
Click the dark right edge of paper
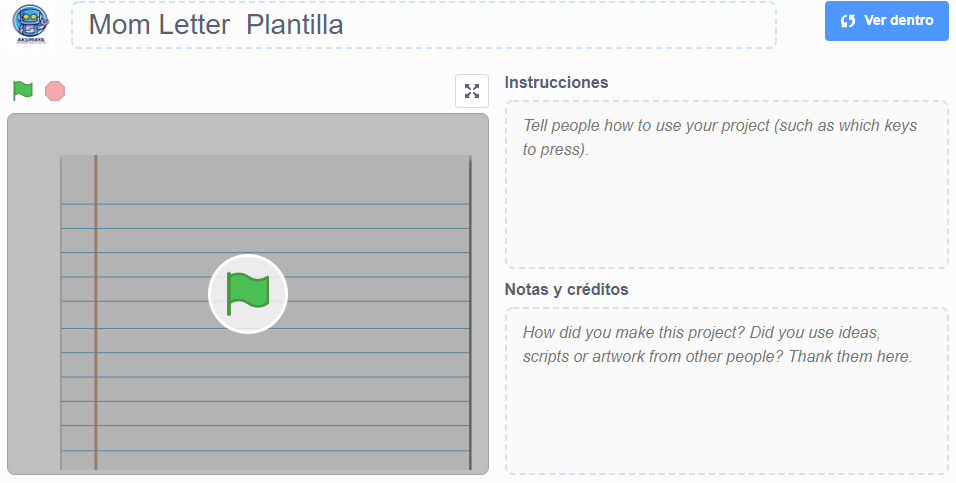[470, 312]
